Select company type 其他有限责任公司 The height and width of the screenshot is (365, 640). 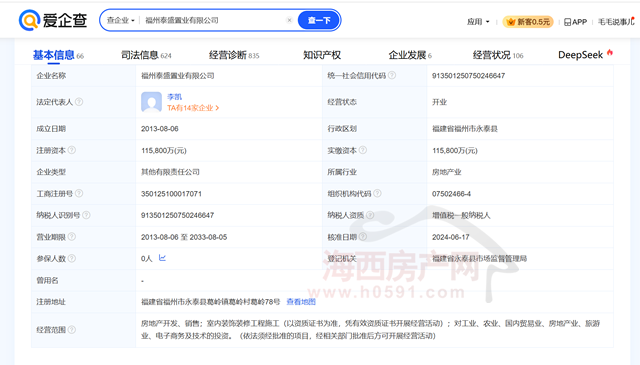coord(170,172)
